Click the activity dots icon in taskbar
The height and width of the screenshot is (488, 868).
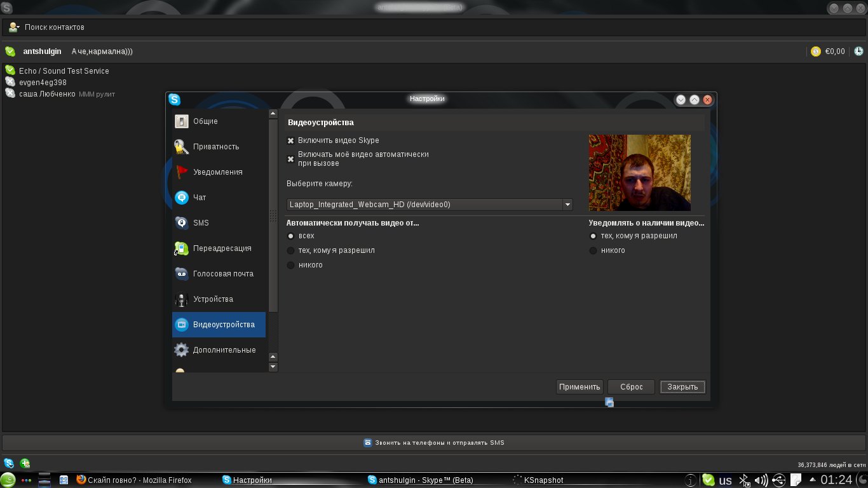tap(27, 480)
